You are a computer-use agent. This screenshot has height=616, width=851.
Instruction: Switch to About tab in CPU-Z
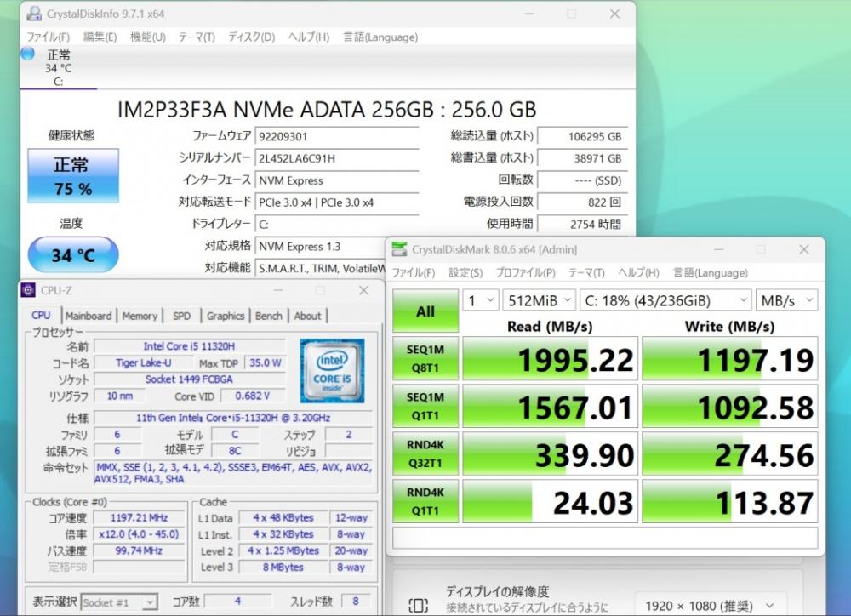308,316
